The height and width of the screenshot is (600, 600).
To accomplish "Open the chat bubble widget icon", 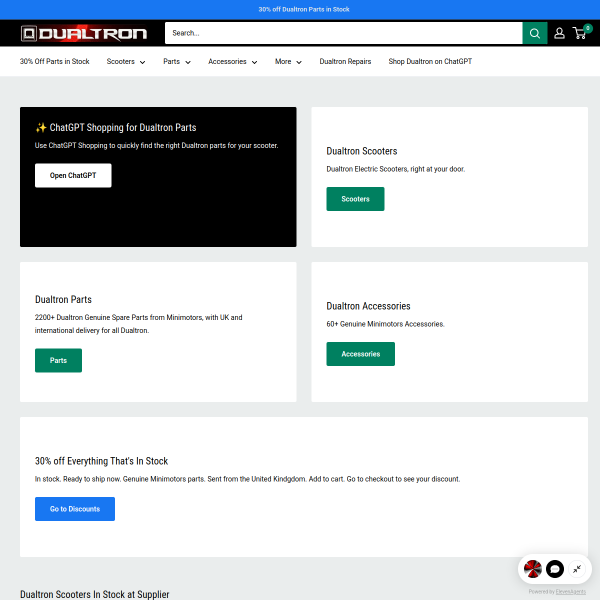I will click(x=555, y=569).
